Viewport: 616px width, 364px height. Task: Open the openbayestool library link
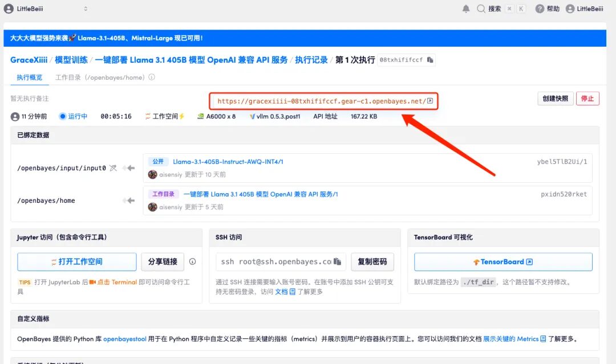pyautogui.click(x=124, y=339)
